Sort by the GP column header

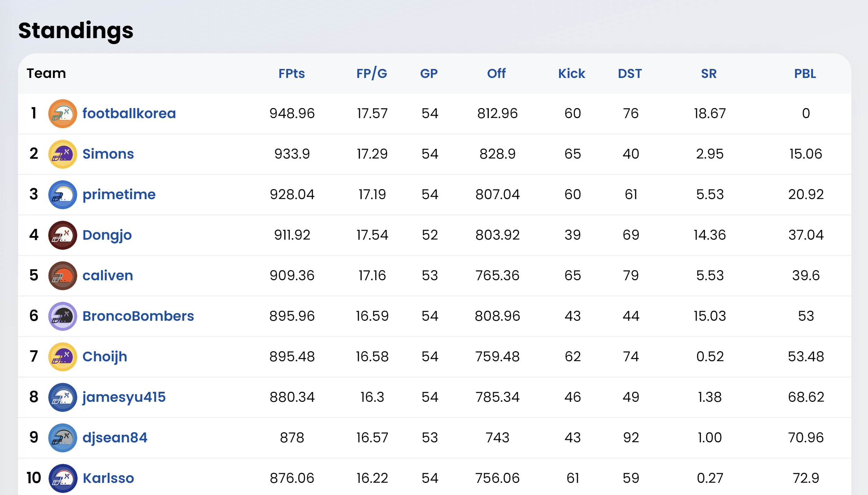(429, 73)
